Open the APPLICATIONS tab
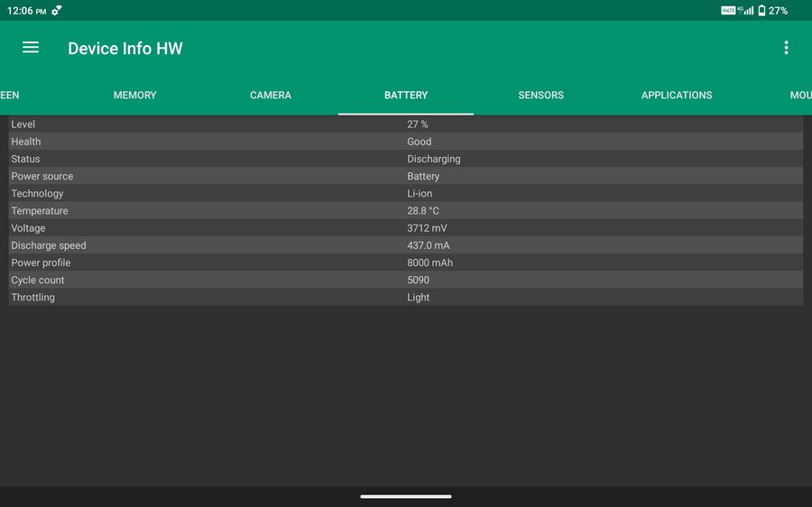 [x=677, y=96]
